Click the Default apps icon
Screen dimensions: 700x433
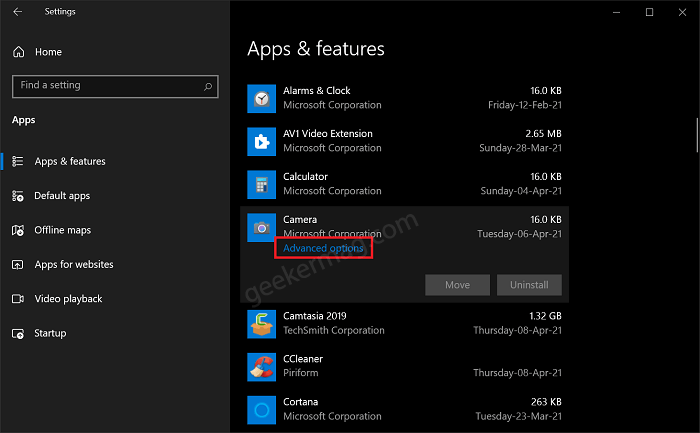point(18,196)
